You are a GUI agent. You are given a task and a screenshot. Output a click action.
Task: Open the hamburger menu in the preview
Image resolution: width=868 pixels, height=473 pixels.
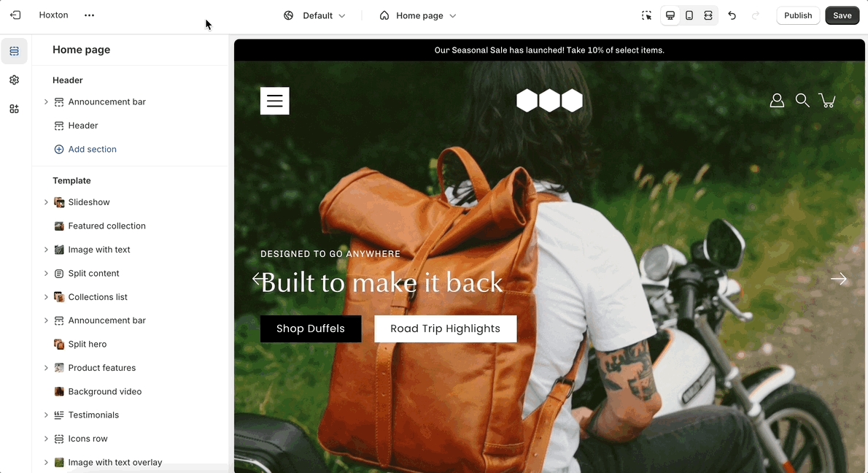(274, 101)
